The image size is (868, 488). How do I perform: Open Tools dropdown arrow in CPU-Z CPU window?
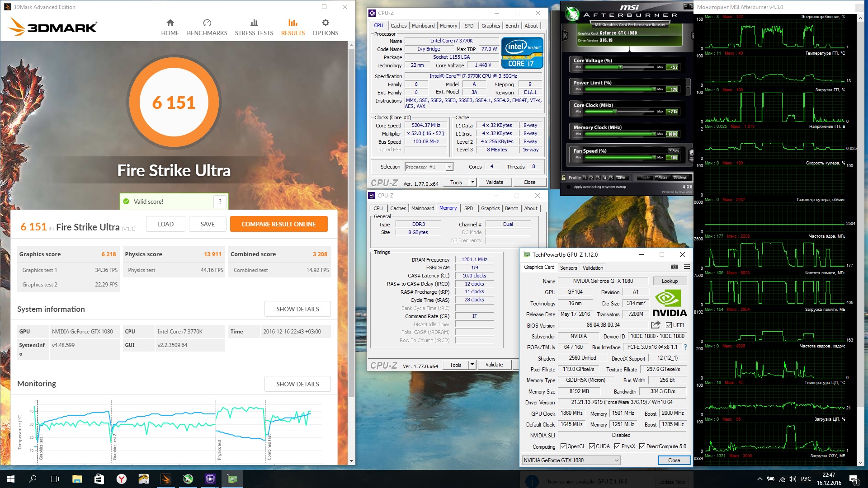click(x=472, y=182)
